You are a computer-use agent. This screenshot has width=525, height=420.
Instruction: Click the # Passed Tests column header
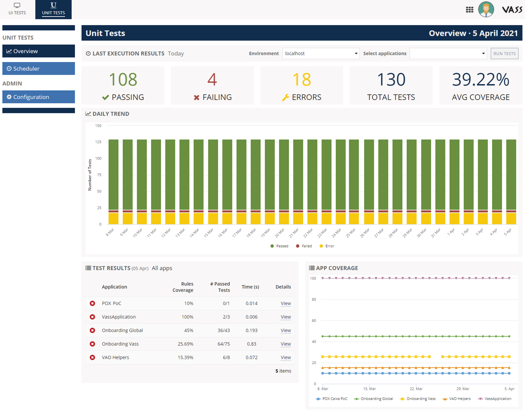[x=220, y=287]
